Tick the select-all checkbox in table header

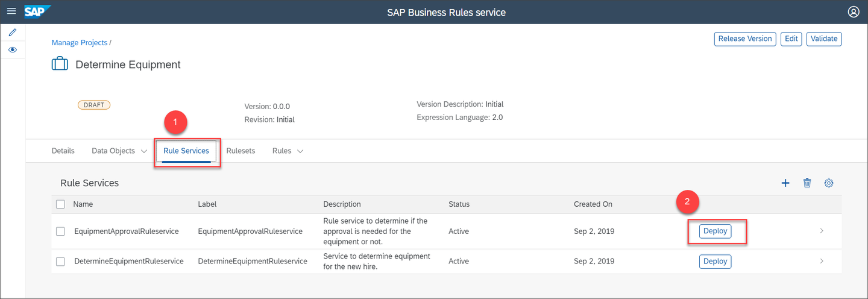60,204
